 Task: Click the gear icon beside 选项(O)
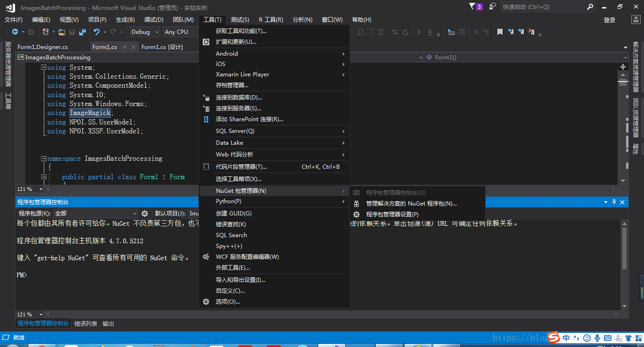click(206, 302)
